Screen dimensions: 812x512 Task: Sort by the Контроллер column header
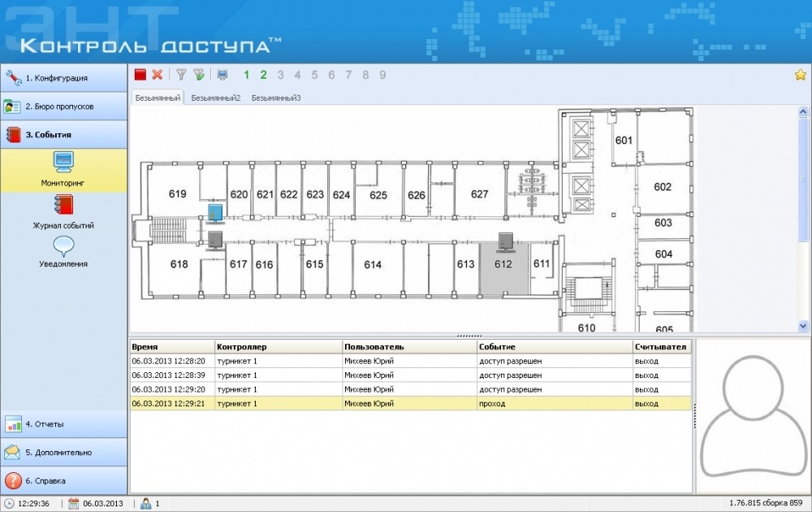(279, 347)
